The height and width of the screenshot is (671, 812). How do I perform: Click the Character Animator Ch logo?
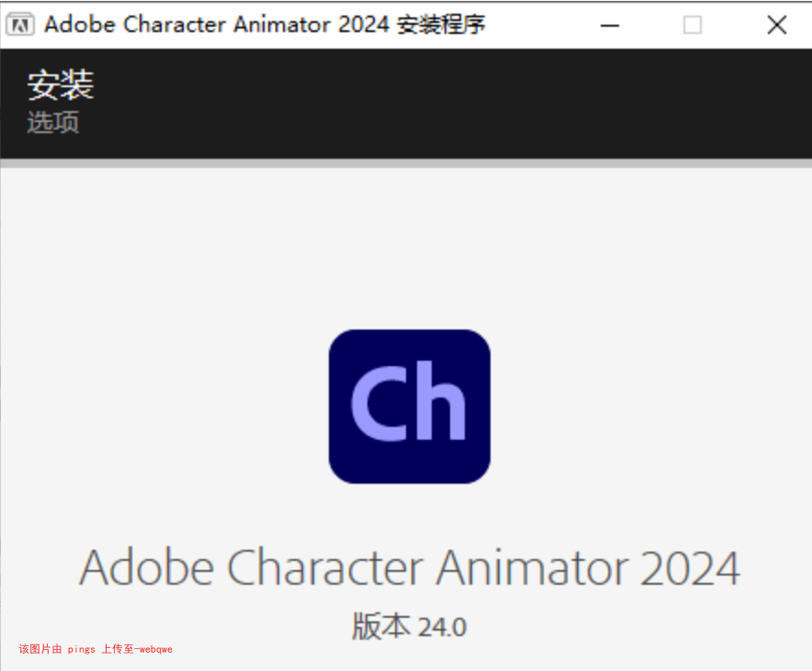(410, 406)
